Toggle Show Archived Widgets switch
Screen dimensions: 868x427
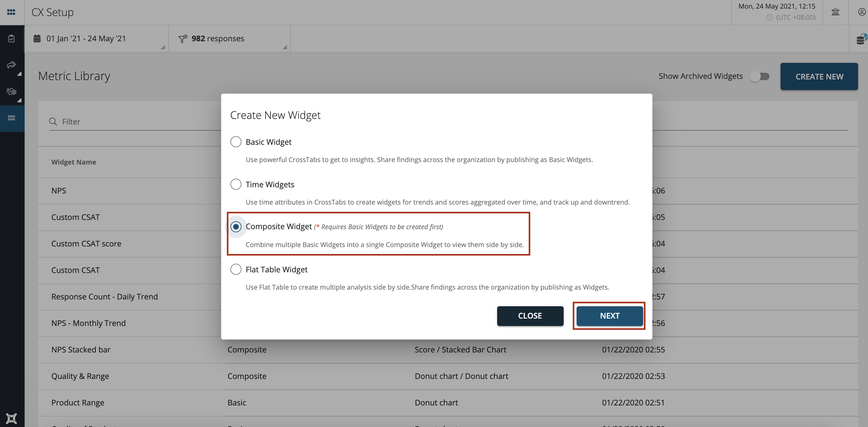[760, 76]
